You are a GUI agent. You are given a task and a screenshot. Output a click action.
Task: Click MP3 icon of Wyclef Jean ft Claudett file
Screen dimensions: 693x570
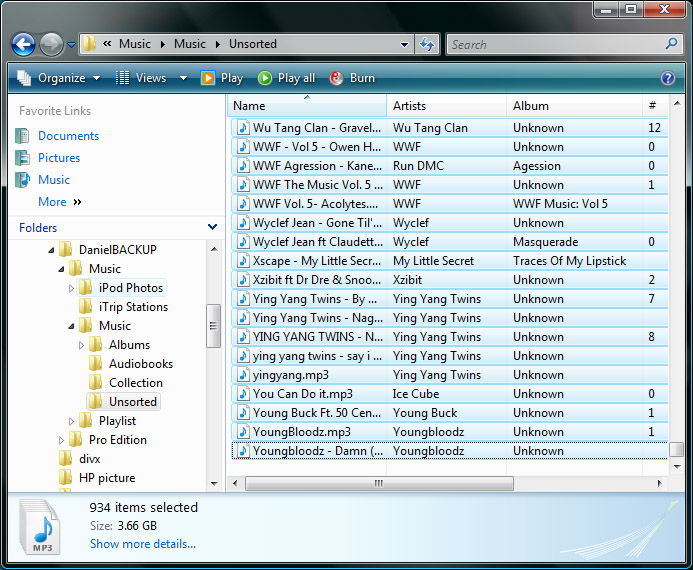pos(242,242)
